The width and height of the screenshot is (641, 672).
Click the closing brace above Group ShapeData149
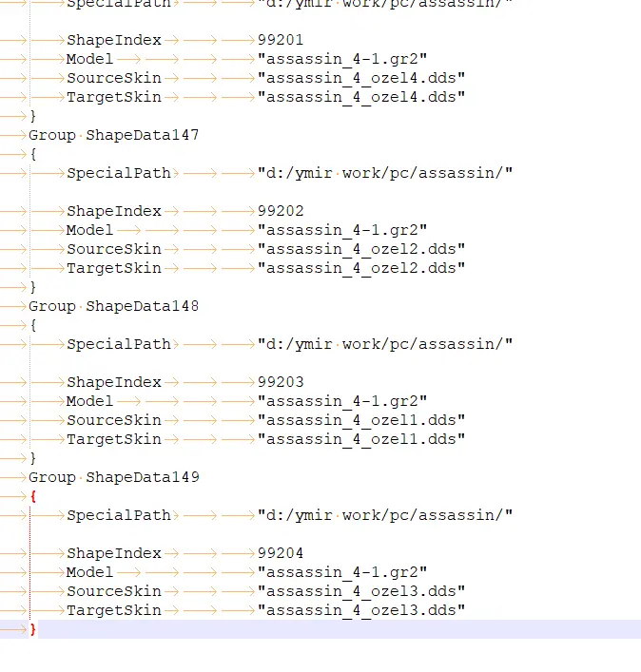point(33,458)
